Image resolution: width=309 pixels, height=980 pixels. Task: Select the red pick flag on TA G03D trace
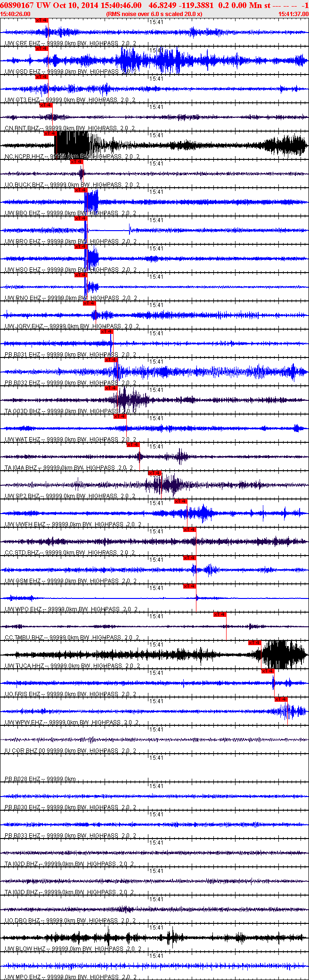pos(111,388)
